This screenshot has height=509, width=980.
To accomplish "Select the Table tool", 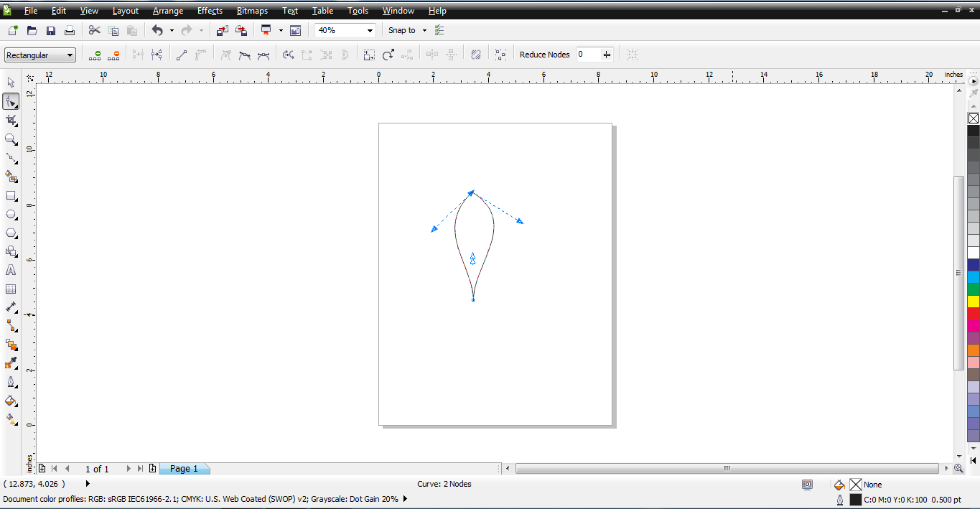I will click(x=11, y=289).
